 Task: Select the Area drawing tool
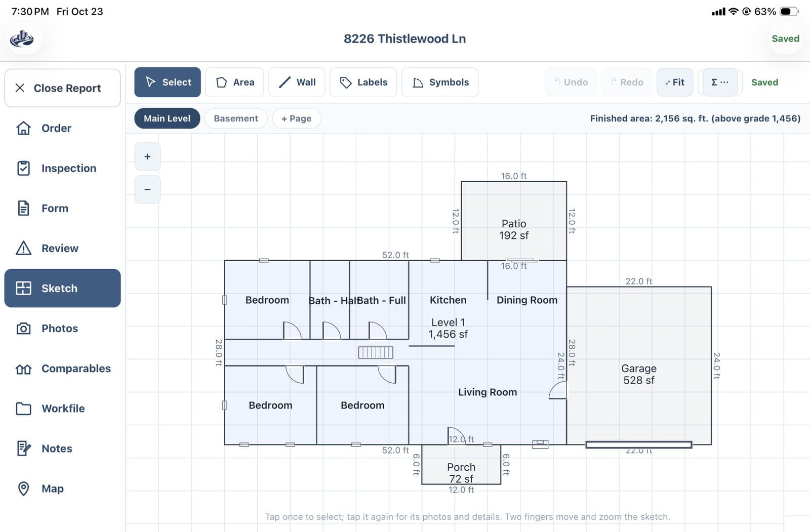coord(234,82)
